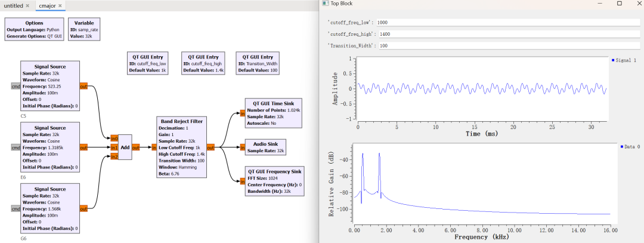This screenshot has height=243, width=644.
Task: Click the in port of Audio Sink
Action: click(x=243, y=147)
